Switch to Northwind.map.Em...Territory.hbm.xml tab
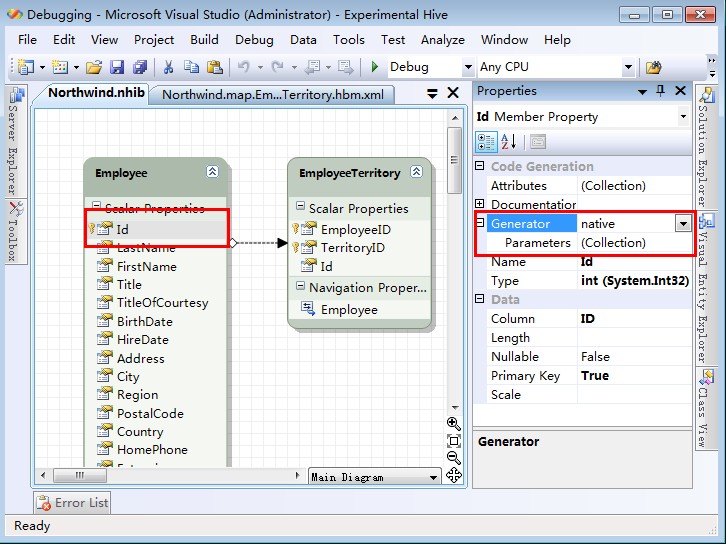726x544 pixels. coord(273,95)
